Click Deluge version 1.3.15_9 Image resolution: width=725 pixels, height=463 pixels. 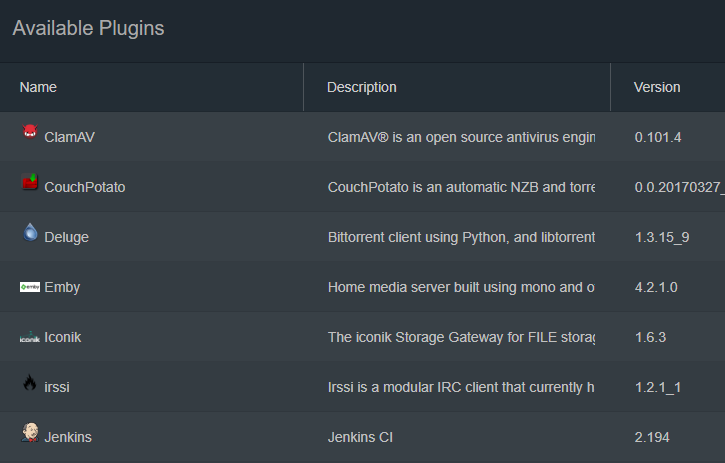tap(662, 237)
